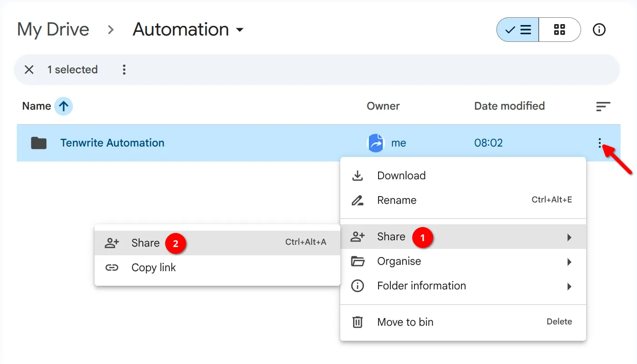Image resolution: width=637 pixels, height=364 pixels.
Task: Expand the Folder information submenu
Action: pyautogui.click(x=421, y=286)
